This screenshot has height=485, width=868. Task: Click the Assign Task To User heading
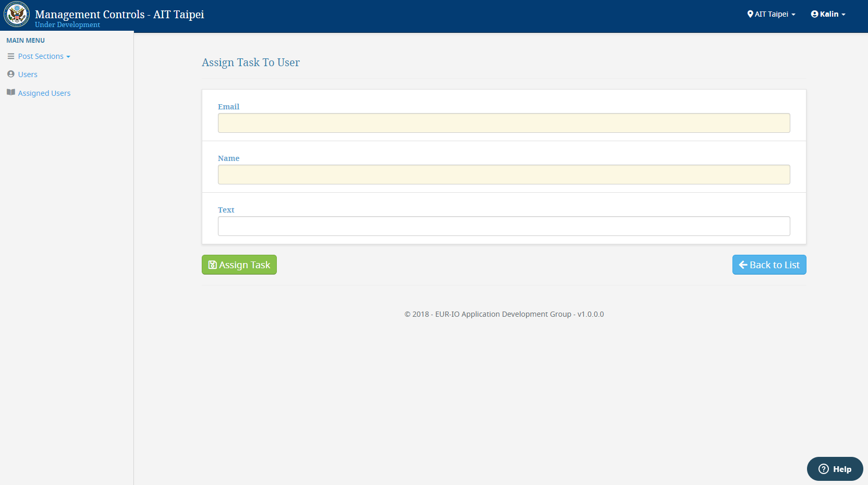(251, 63)
